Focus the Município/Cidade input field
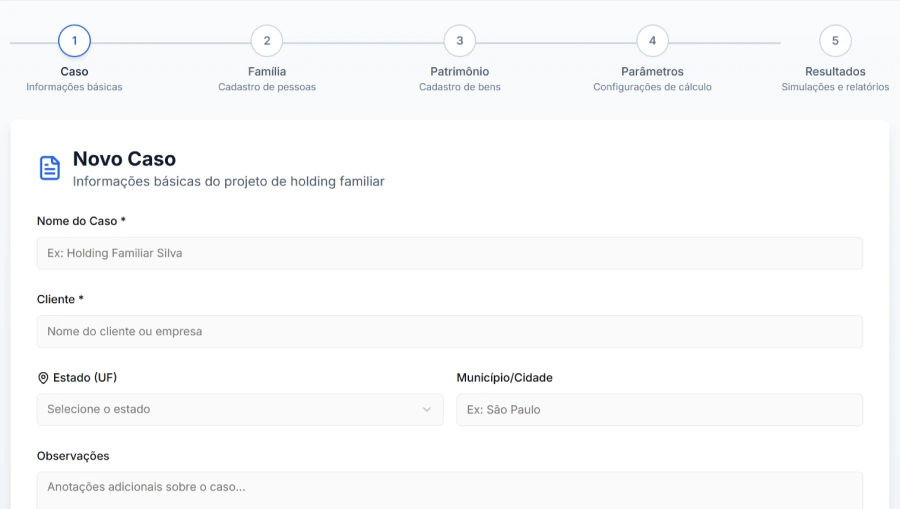This screenshot has width=900, height=509. 659,410
